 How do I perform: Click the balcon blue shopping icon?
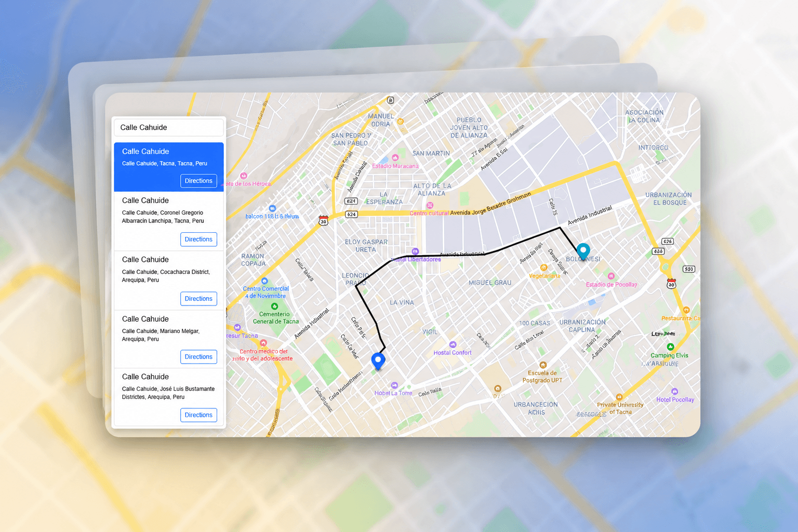(272, 208)
